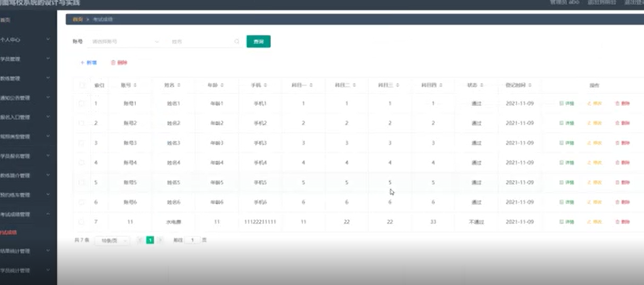Sort table by 手机 column sort icon
The height and width of the screenshot is (285, 644).
tap(266, 85)
